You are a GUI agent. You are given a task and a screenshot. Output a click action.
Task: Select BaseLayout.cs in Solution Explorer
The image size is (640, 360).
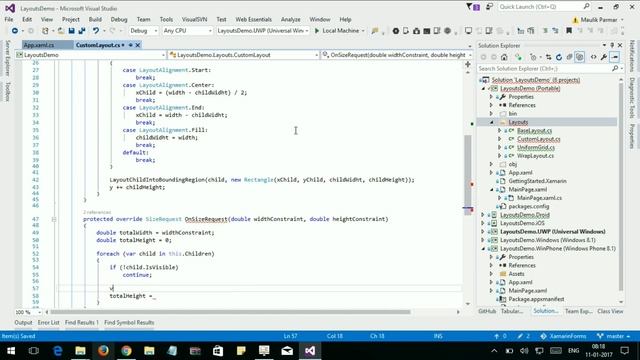534,131
